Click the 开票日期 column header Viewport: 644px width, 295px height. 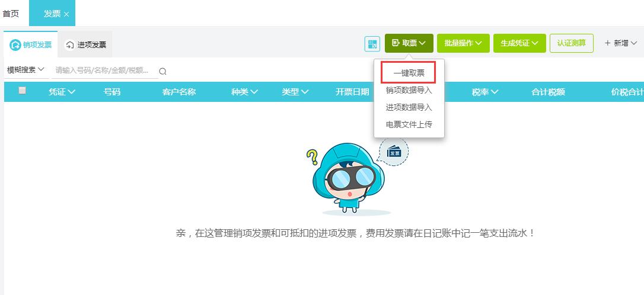[x=352, y=92]
